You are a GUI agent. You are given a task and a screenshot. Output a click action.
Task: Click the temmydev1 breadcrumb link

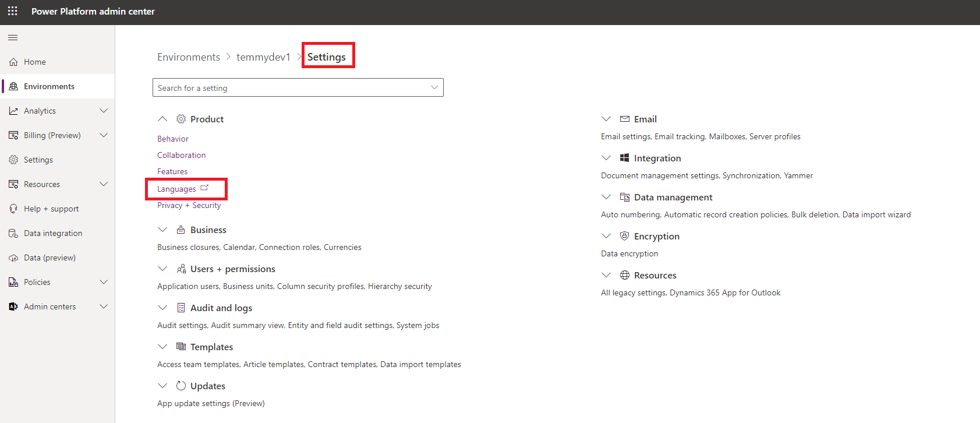pos(263,57)
